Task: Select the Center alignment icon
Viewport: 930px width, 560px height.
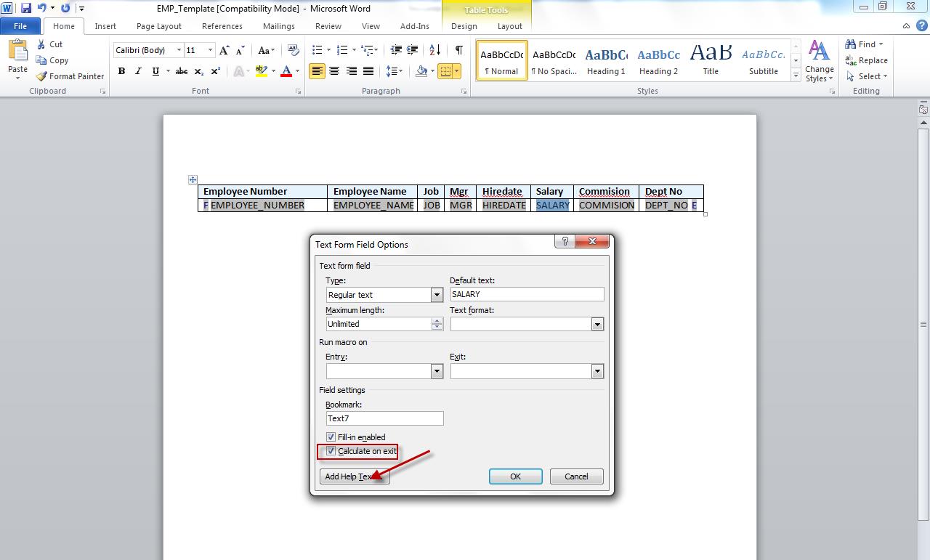Action: tap(333, 70)
